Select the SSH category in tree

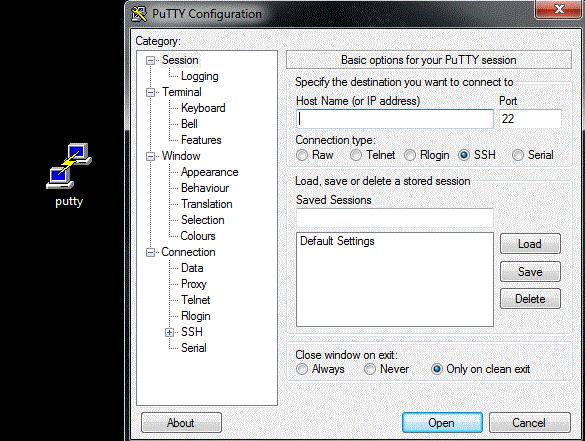click(192, 332)
